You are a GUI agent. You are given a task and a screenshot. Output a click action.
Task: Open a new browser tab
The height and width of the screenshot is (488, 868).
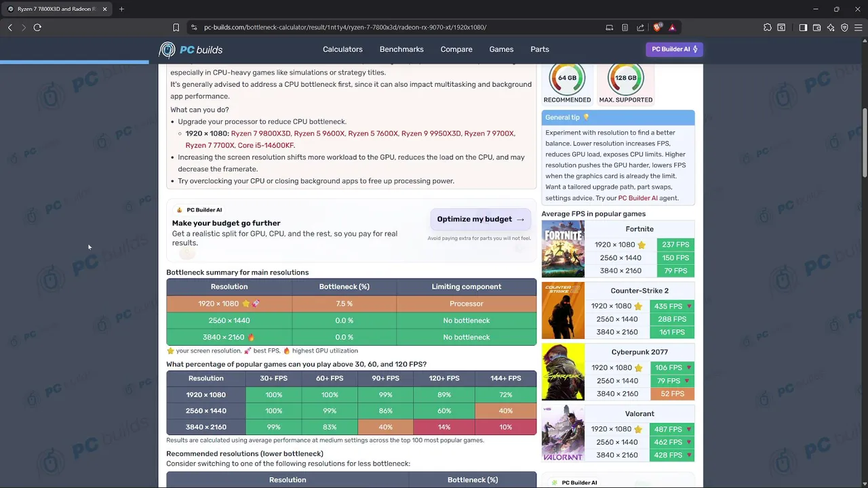pos(121,9)
